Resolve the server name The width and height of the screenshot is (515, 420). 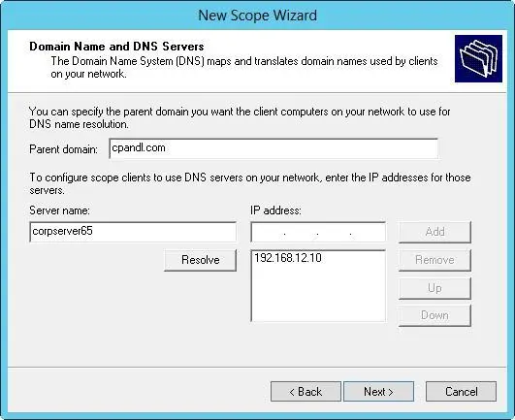point(200,260)
